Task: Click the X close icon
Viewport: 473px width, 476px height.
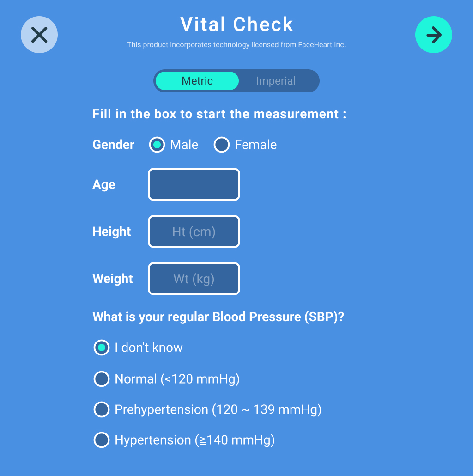Action: click(39, 34)
